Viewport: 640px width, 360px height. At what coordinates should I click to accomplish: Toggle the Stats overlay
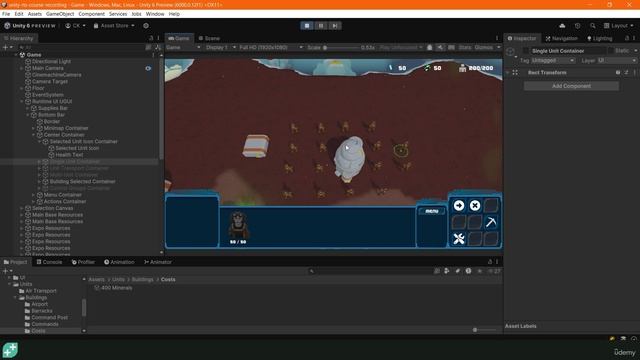pyautogui.click(x=464, y=47)
